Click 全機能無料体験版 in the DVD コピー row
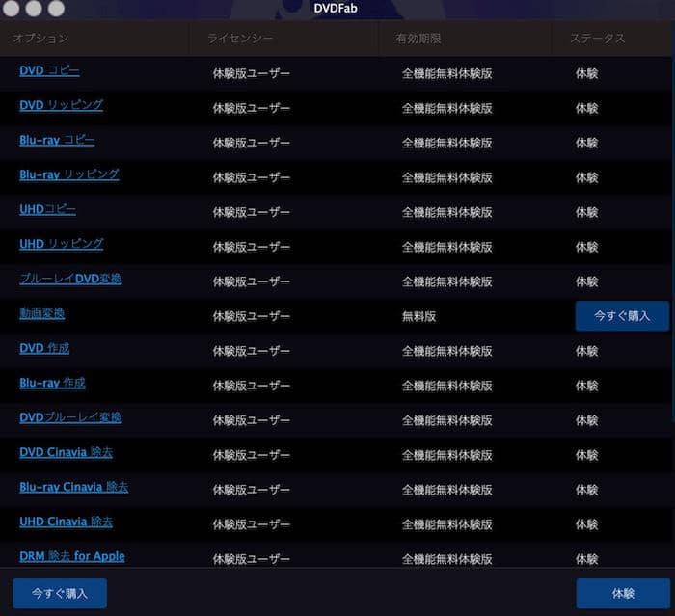This screenshot has width=675, height=616. (446, 73)
